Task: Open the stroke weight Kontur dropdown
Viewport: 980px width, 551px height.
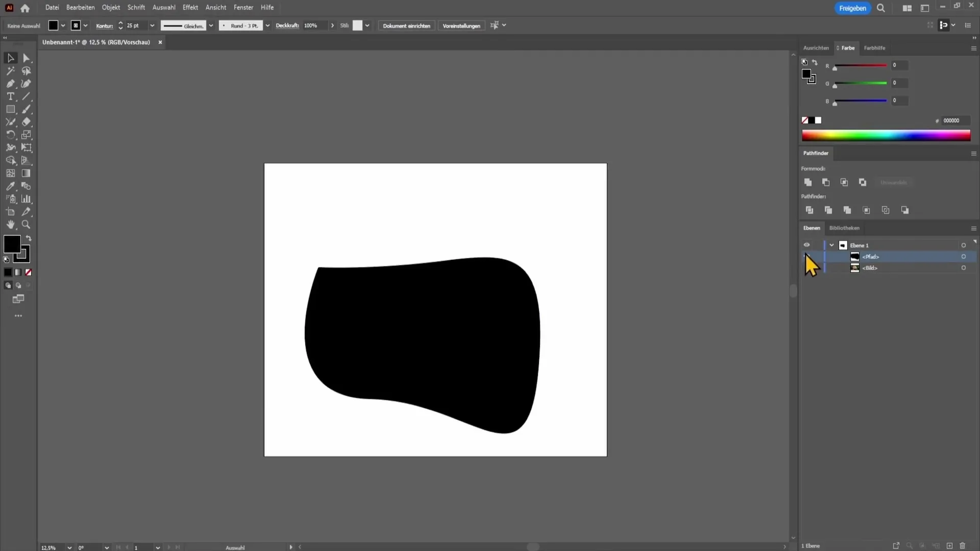Action: (152, 26)
